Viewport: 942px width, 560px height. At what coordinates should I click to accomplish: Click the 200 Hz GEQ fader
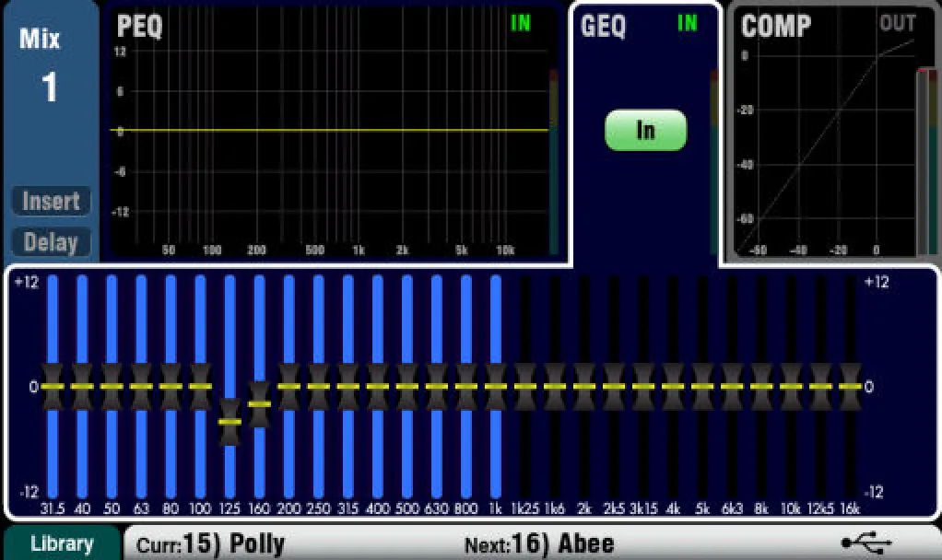pos(289,387)
